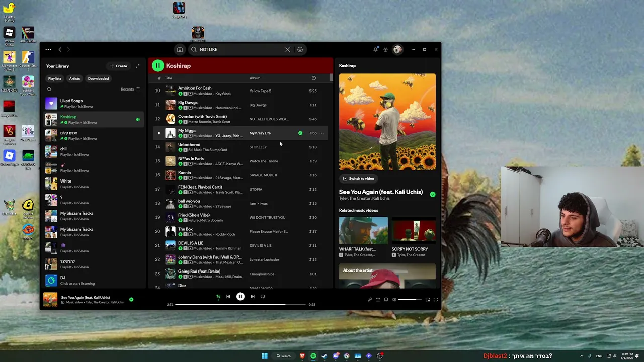Click the Roblox Studio desktop icon
The width and height of the screenshot is (644, 362).
[x=9, y=36]
